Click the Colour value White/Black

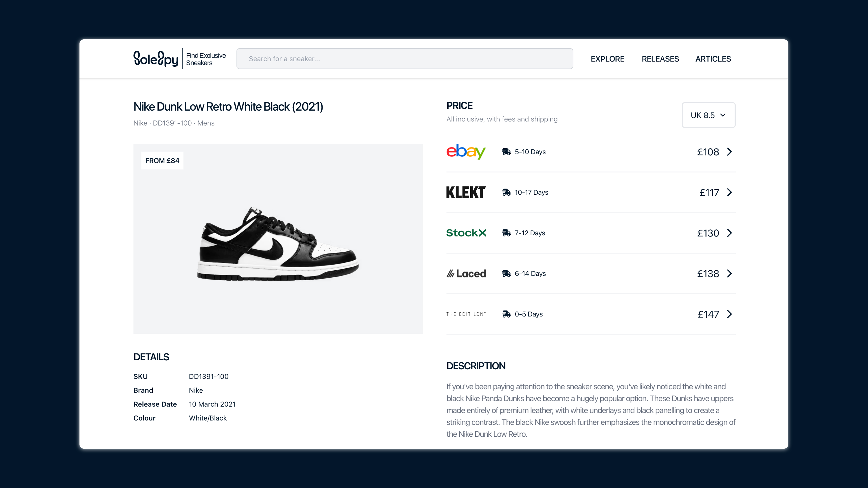[208, 418]
